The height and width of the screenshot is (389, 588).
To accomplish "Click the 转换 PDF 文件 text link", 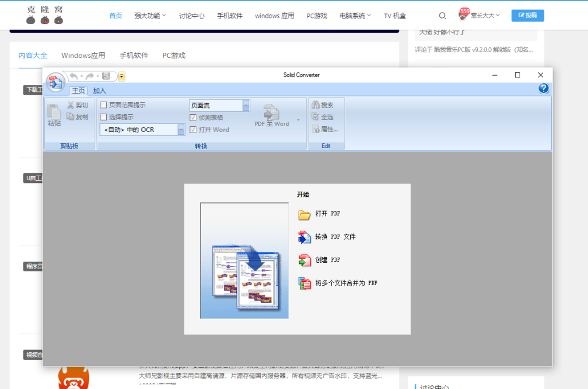I will [x=335, y=237].
